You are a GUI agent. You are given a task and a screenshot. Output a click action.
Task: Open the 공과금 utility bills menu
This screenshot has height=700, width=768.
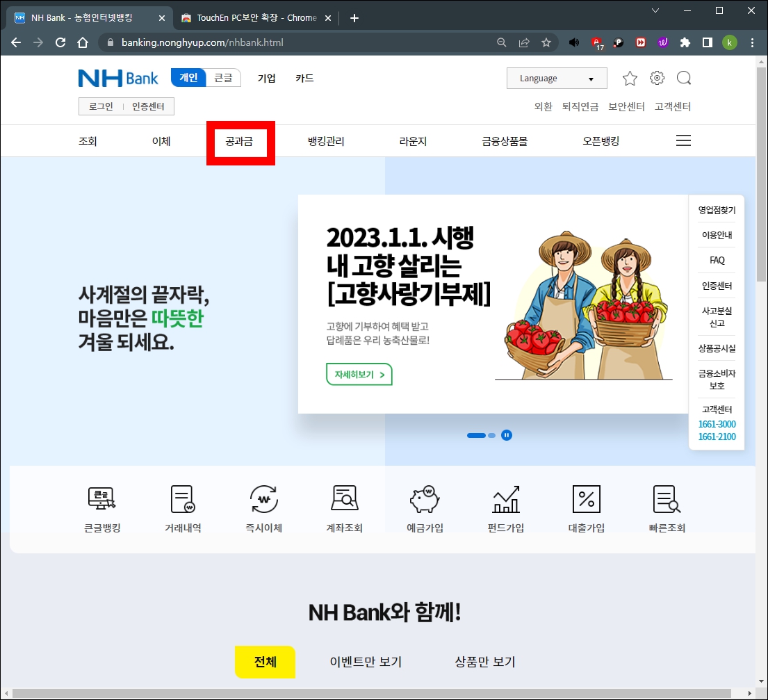tap(240, 140)
